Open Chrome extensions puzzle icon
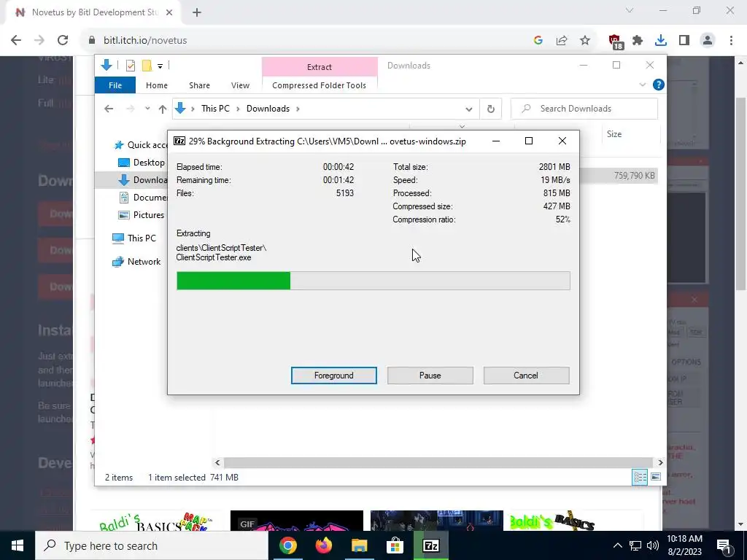 point(638,41)
